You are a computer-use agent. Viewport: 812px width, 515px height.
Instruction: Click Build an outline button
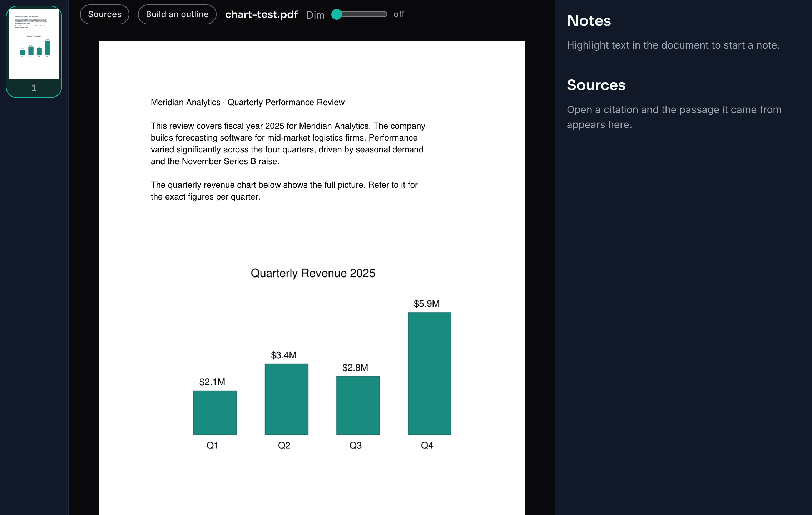177,14
